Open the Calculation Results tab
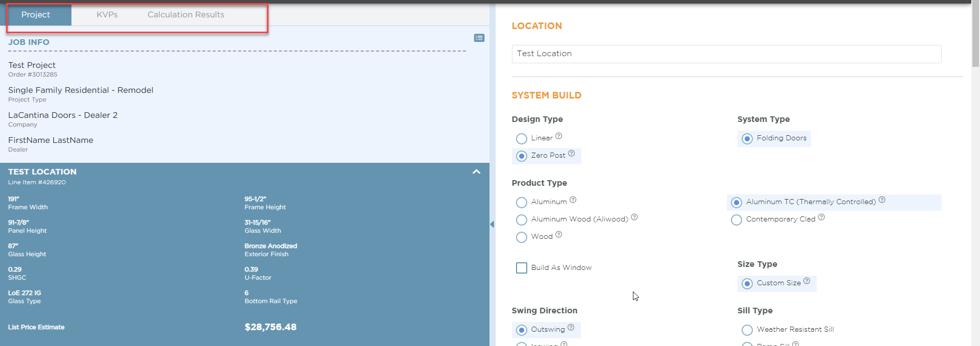 [x=186, y=15]
